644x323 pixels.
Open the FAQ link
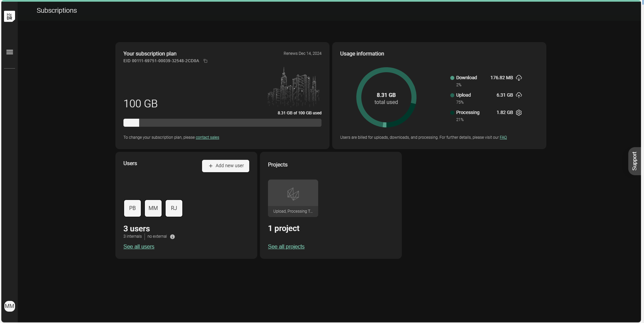[503, 137]
